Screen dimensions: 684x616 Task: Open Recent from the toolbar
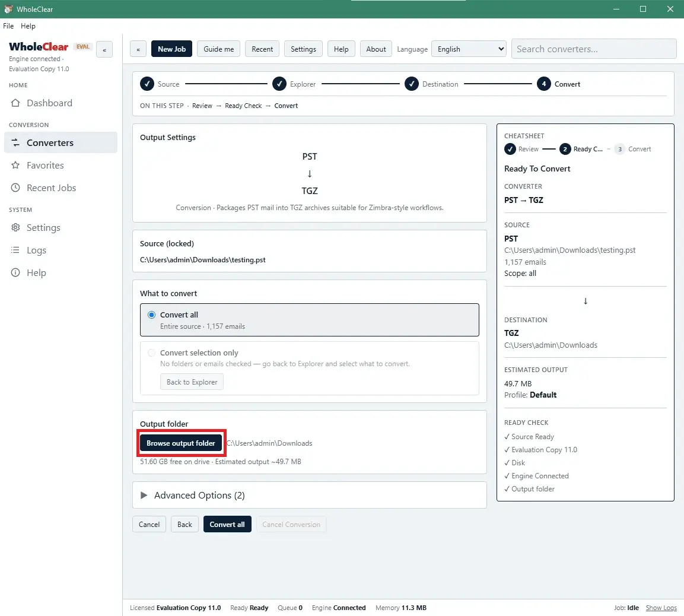pyautogui.click(x=262, y=49)
